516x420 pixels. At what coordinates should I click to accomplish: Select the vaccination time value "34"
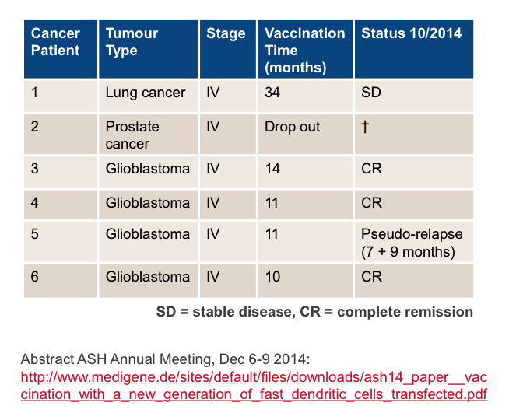pyautogui.click(x=272, y=93)
